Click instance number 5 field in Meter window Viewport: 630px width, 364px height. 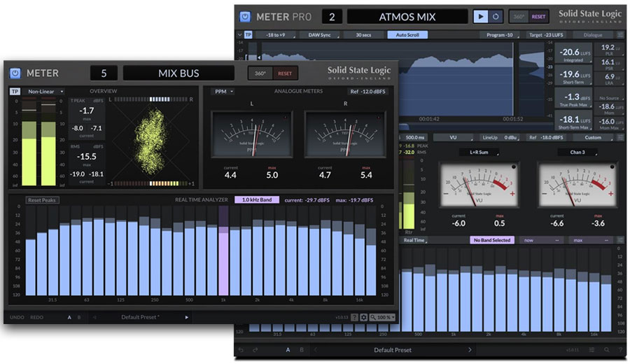[104, 73]
